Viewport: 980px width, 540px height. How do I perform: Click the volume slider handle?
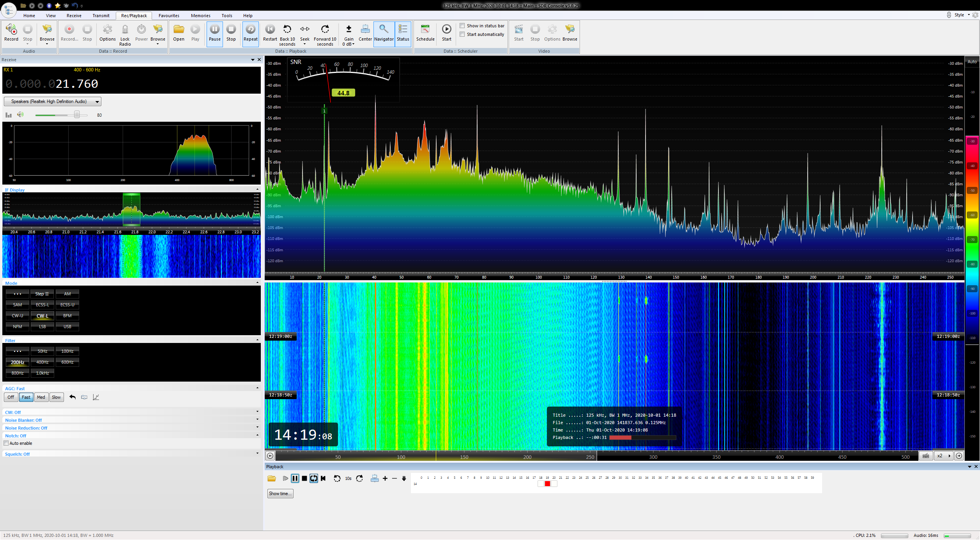pyautogui.click(x=77, y=115)
